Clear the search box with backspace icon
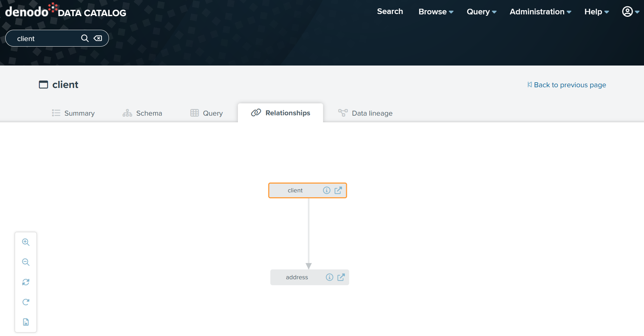The width and height of the screenshot is (644, 336). [98, 38]
